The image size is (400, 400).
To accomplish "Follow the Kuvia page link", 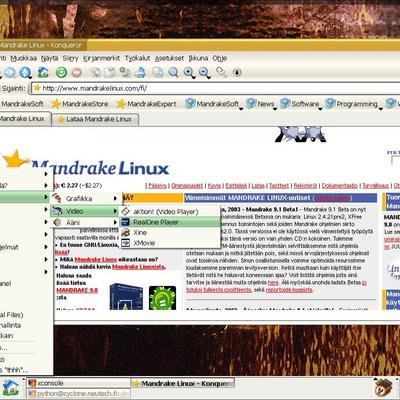I will (x=214, y=186).
